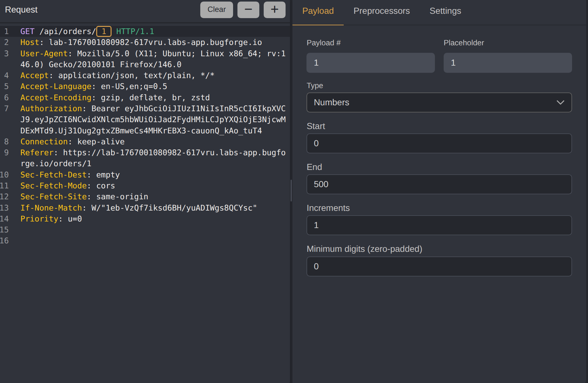
Task: Open the Settings tab
Action: click(445, 11)
